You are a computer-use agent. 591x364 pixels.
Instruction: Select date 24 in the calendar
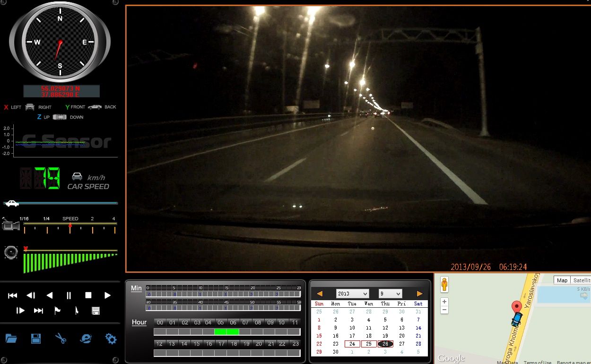[x=352, y=344]
